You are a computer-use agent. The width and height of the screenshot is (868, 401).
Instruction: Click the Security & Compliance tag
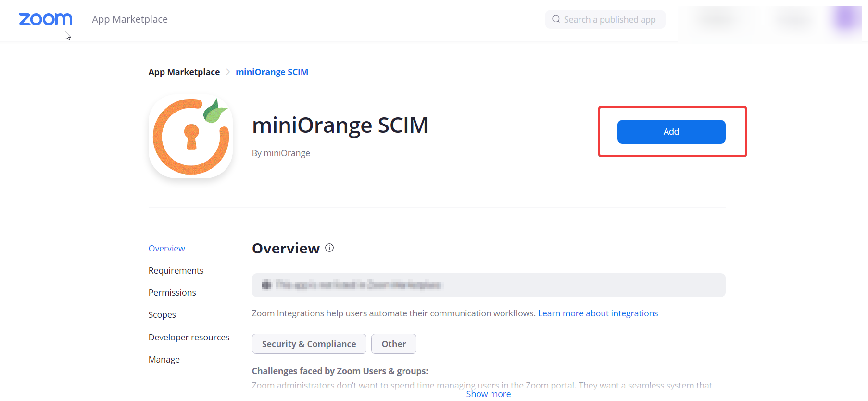click(309, 344)
